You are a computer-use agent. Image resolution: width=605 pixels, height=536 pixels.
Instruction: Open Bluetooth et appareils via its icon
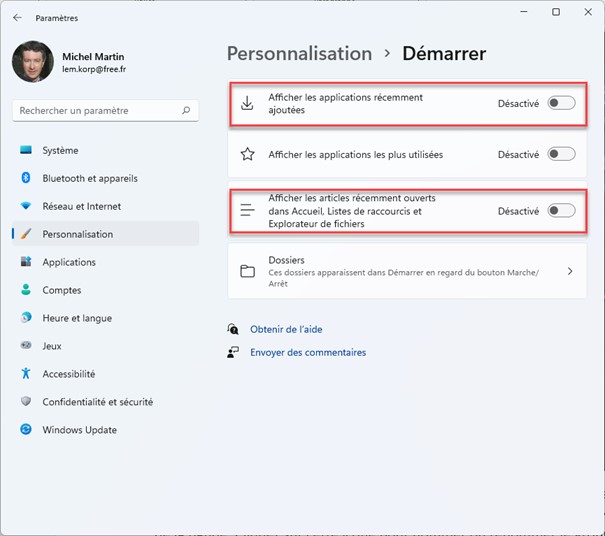26,178
